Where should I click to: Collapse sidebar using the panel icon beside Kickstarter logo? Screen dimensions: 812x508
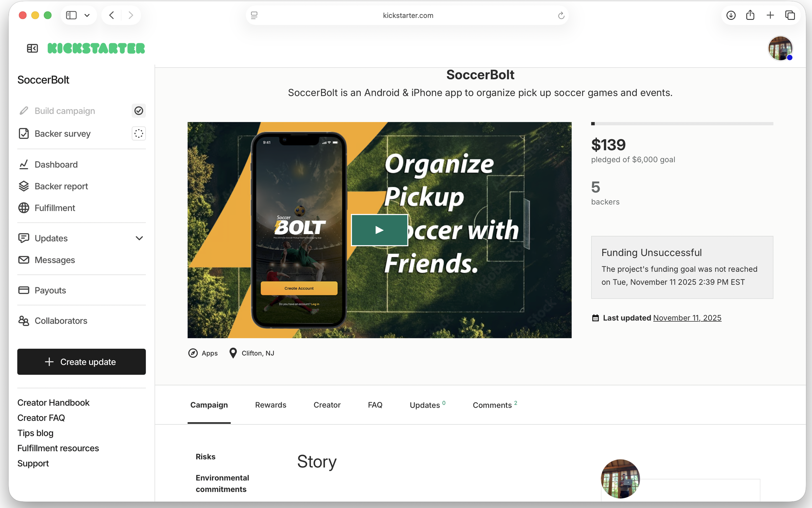(32, 48)
